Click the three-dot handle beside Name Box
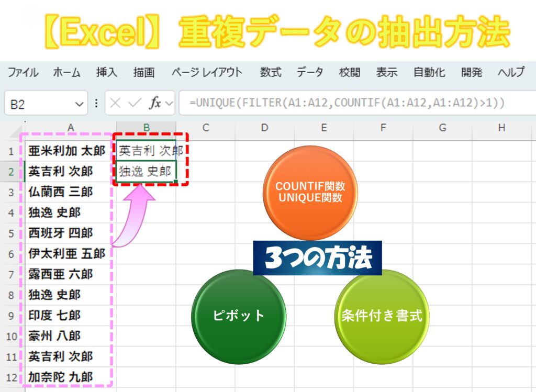 (96, 103)
